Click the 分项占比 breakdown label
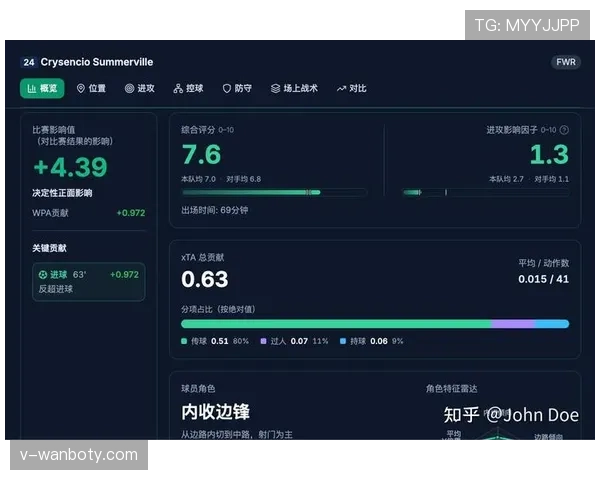The width and height of the screenshot is (600, 480). (218, 309)
